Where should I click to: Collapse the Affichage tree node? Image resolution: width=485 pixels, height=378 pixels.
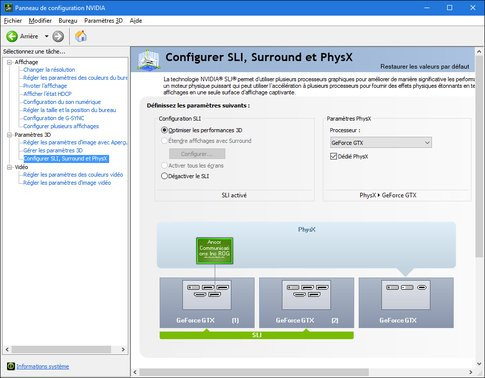click(9, 62)
